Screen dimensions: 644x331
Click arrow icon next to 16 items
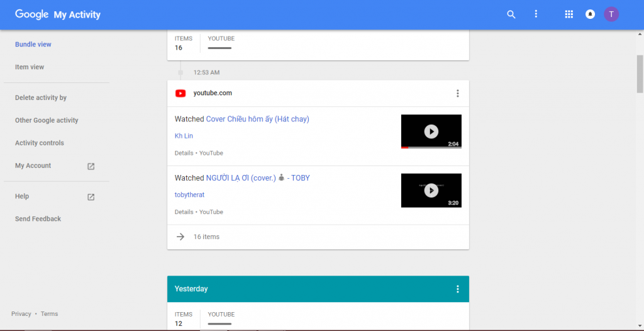coord(180,237)
